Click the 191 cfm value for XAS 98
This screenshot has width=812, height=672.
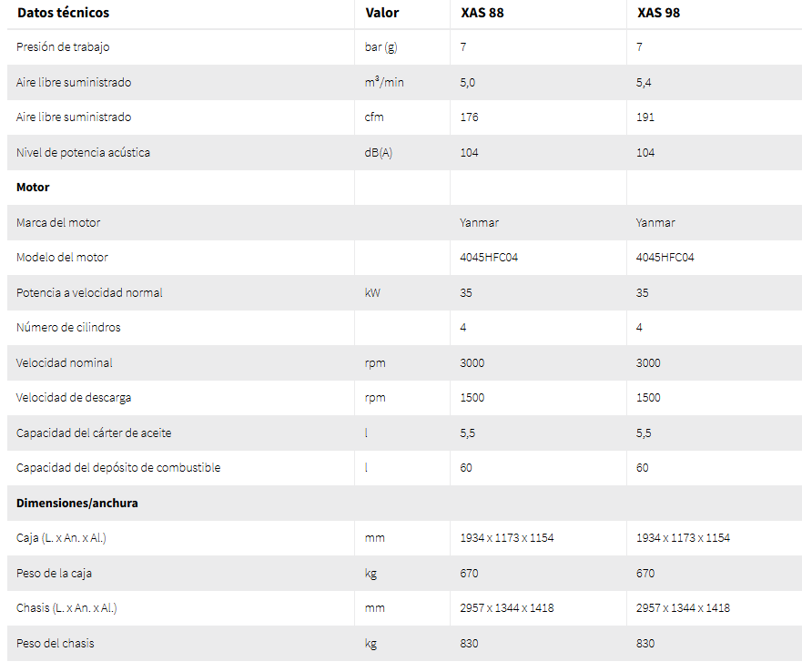645,117
